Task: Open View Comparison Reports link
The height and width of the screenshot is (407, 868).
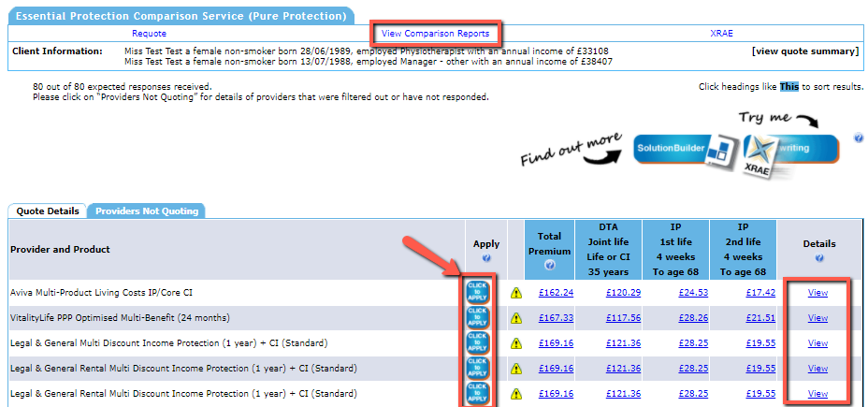Action: pyautogui.click(x=435, y=34)
